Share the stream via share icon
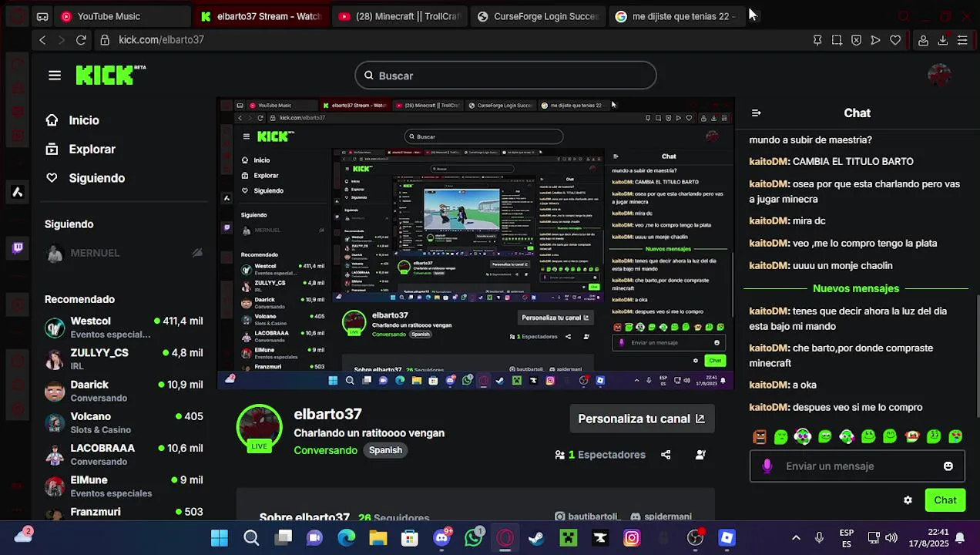 pyautogui.click(x=666, y=455)
